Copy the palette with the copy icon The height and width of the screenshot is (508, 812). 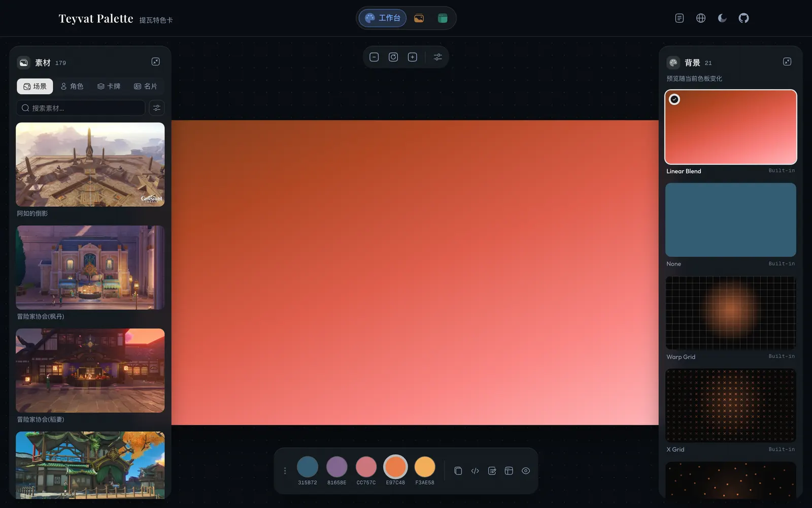tap(458, 471)
